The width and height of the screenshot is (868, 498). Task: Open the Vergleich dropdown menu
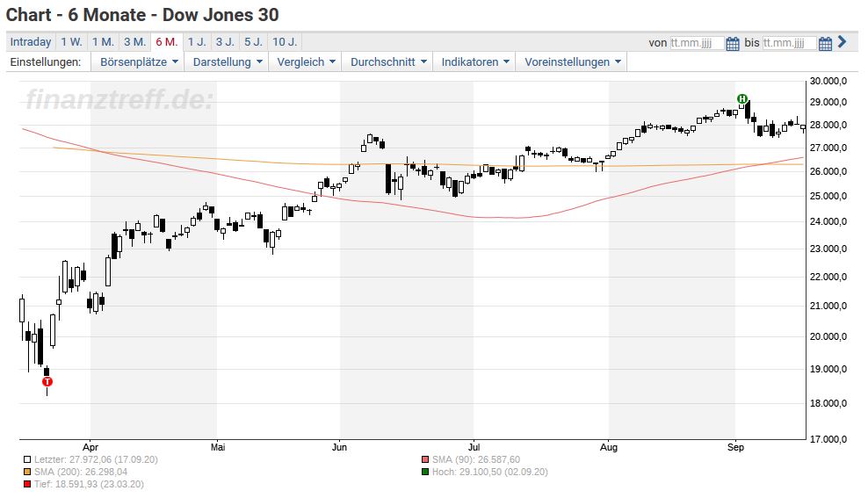[x=306, y=62]
